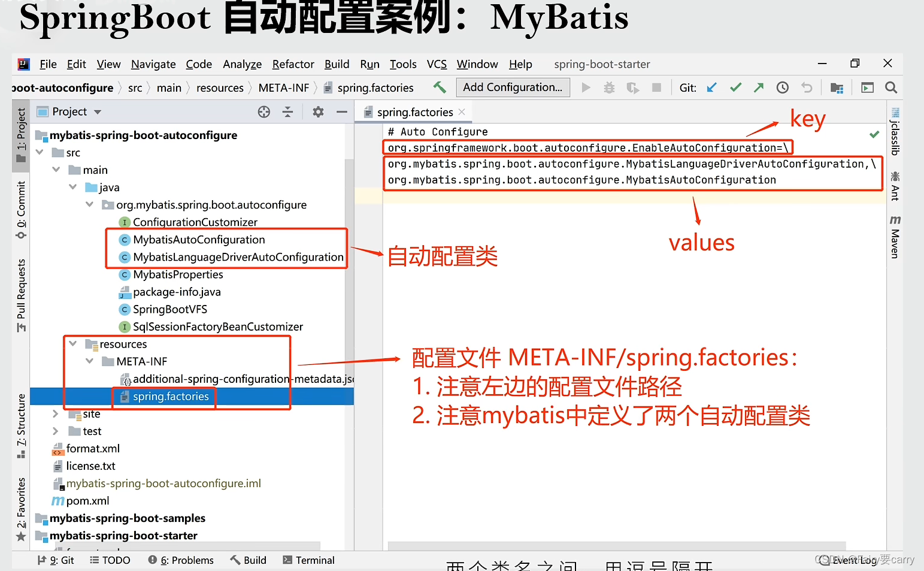Open Pull Requests tool window tab
Viewport: 924px width, 571px height.
21,295
